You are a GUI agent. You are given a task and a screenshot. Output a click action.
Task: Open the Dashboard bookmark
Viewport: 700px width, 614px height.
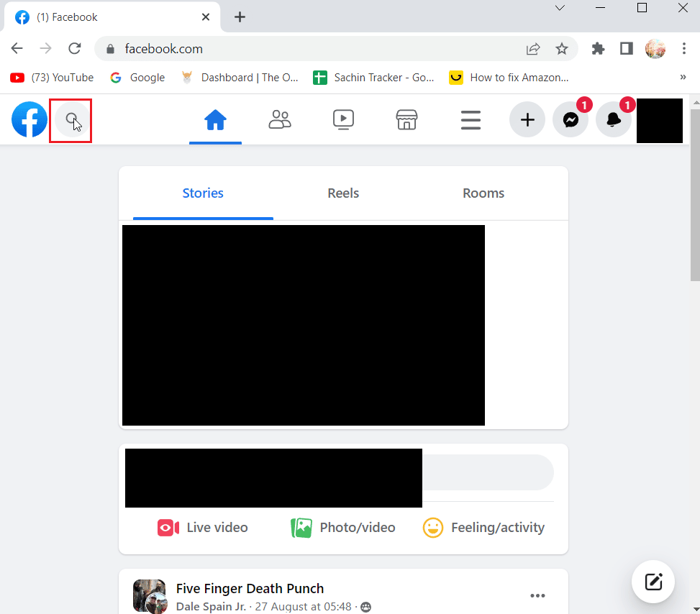point(240,78)
